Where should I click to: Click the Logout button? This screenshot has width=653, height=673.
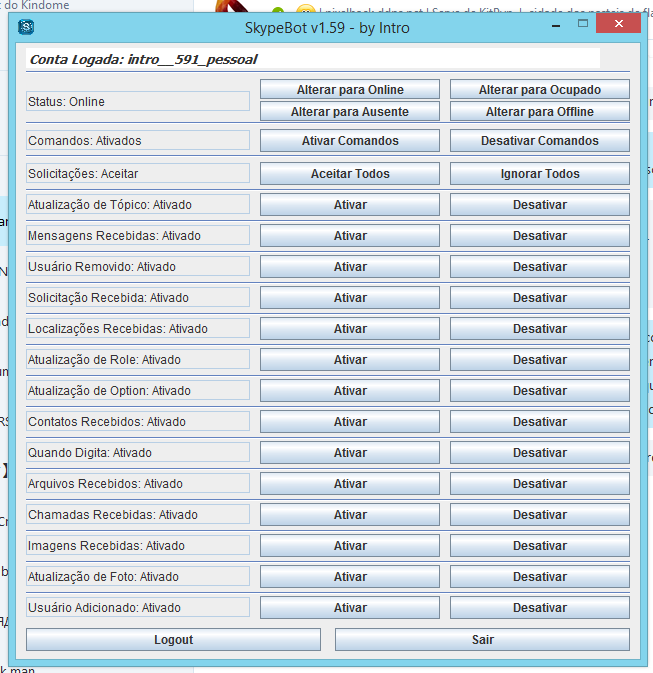(173, 640)
